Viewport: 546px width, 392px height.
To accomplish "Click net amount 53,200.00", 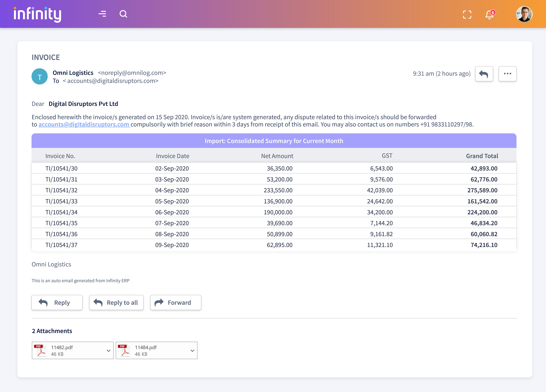I will (280, 179).
